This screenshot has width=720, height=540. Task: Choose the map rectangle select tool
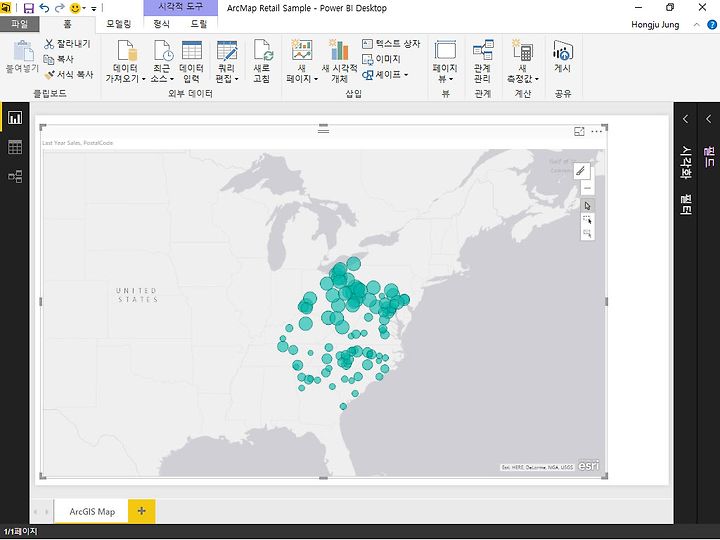587,219
